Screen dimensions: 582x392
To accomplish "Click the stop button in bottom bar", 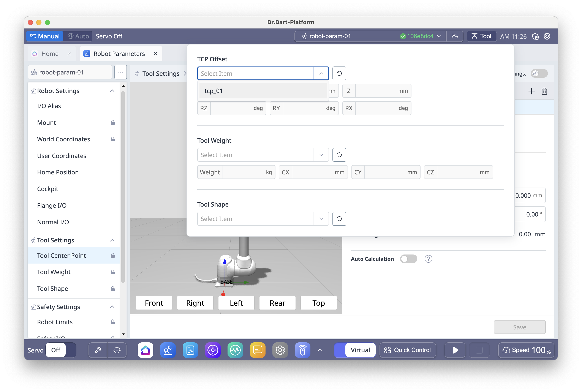I will [479, 350].
